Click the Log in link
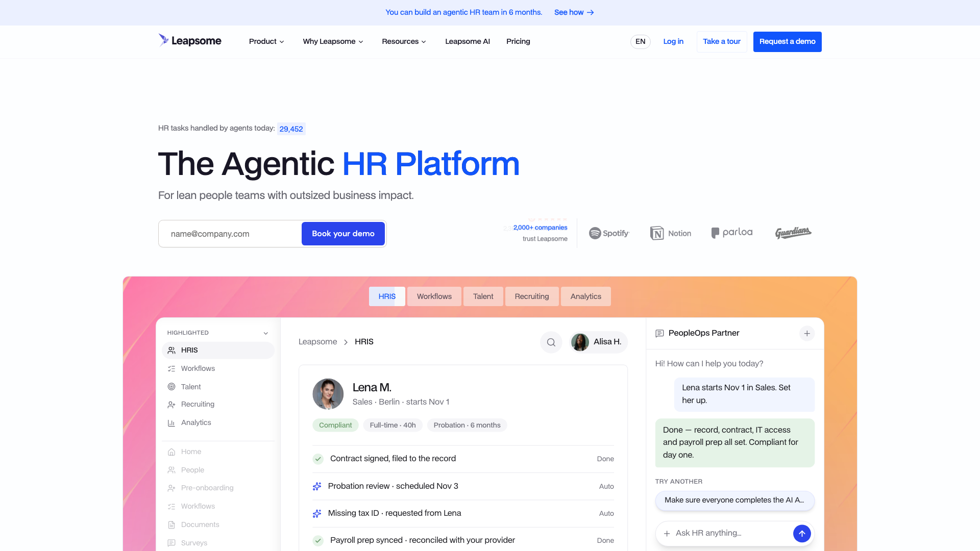This screenshot has height=551, width=980. (x=673, y=41)
